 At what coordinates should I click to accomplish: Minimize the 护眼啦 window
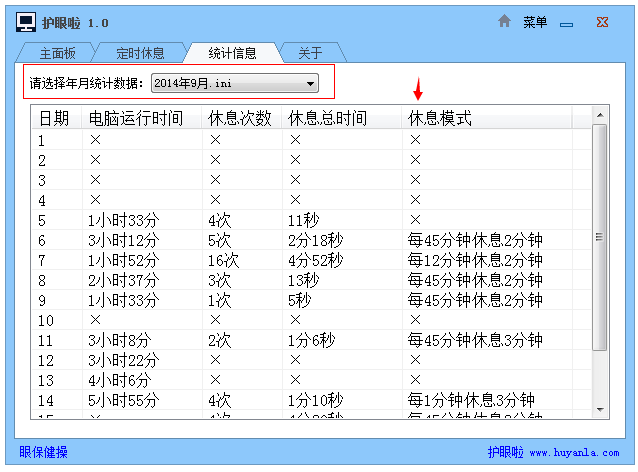pyautogui.click(x=566, y=22)
